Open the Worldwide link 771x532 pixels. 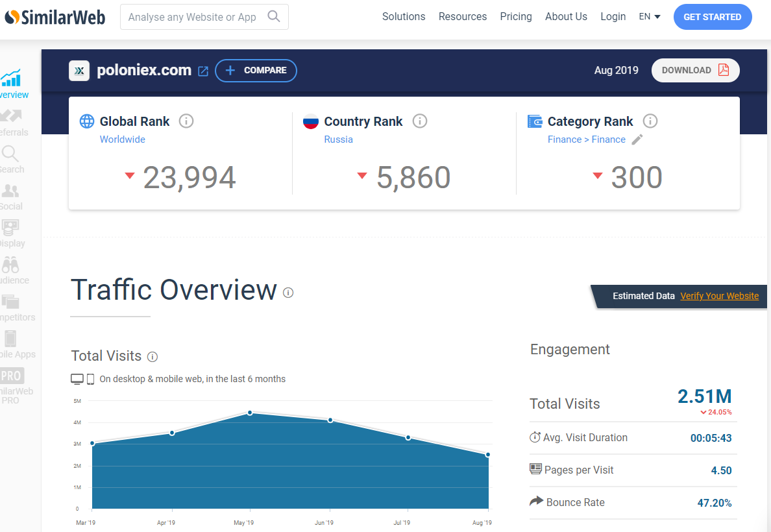coord(123,139)
